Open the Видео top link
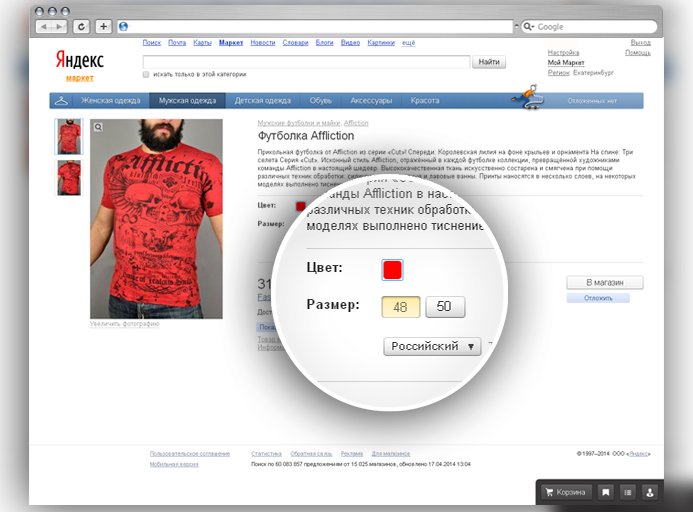693x512 pixels. tap(350, 42)
